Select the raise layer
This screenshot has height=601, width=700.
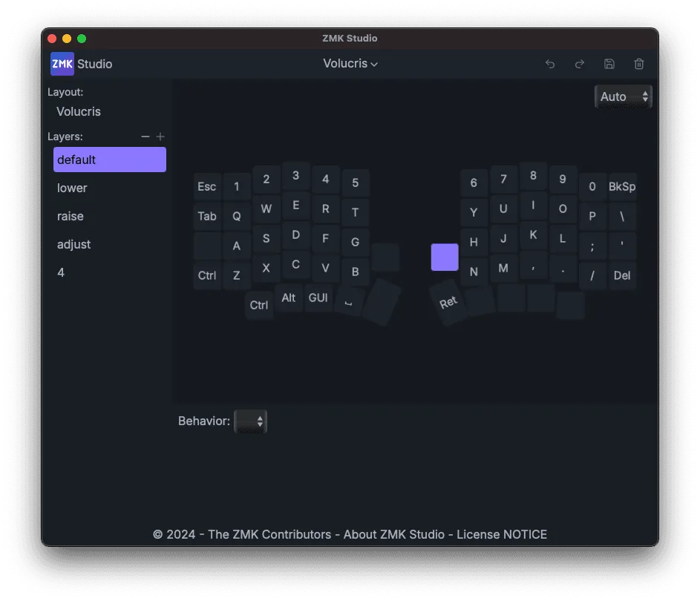pos(110,216)
